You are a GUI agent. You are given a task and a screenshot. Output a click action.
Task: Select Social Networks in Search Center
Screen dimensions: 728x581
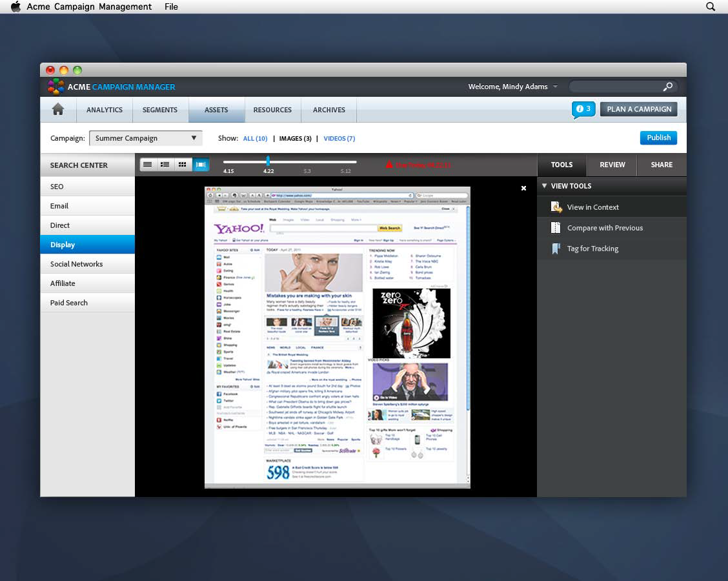(87, 264)
